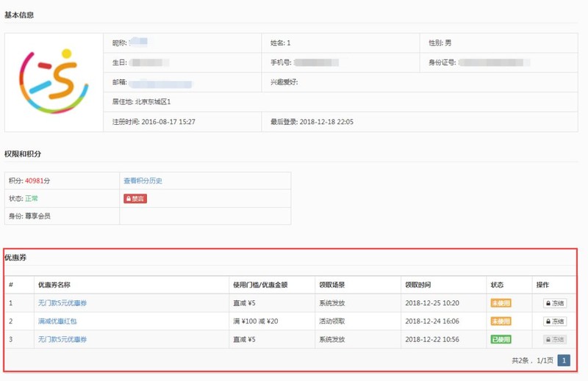Image resolution: width=588 pixels, height=381 pixels.
Task: Click the 领取时间 column header
Action: coord(417,285)
